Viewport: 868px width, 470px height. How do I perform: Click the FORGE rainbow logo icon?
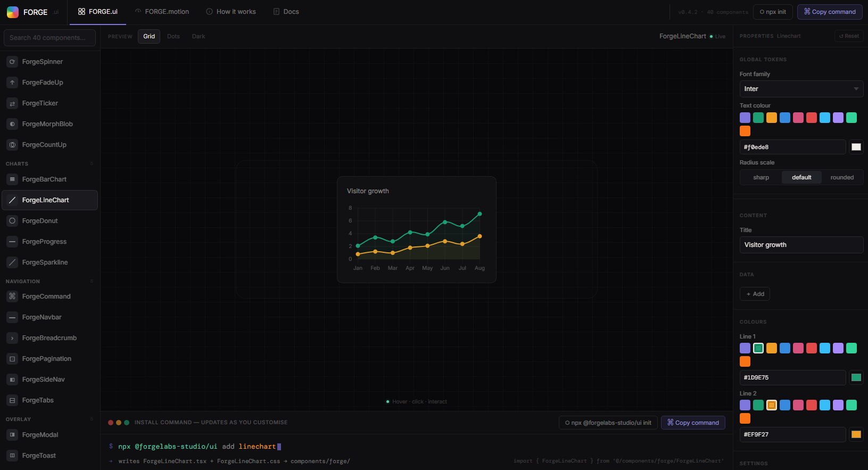coord(13,12)
